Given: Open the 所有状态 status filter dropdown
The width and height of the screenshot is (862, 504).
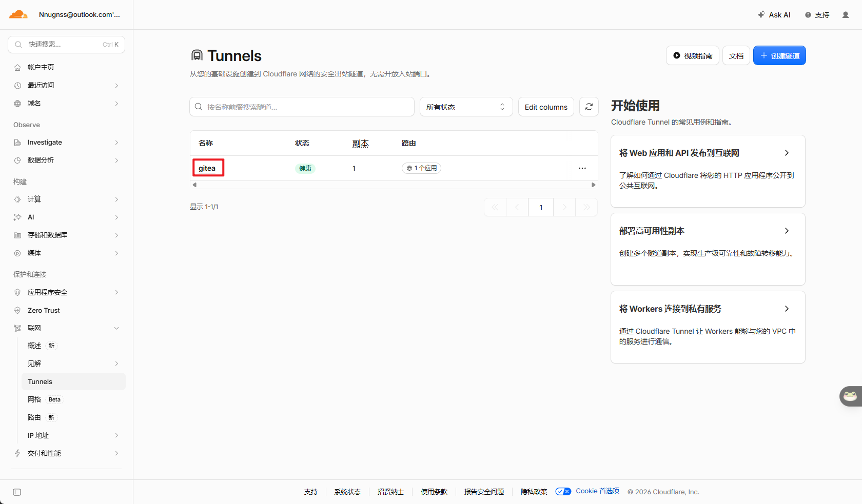Looking at the screenshot, I should 466,107.
